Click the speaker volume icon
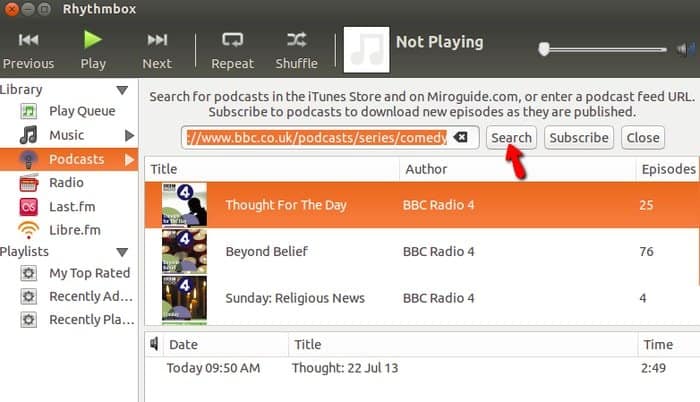The width and height of the screenshot is (700, 402). (685, 49)
